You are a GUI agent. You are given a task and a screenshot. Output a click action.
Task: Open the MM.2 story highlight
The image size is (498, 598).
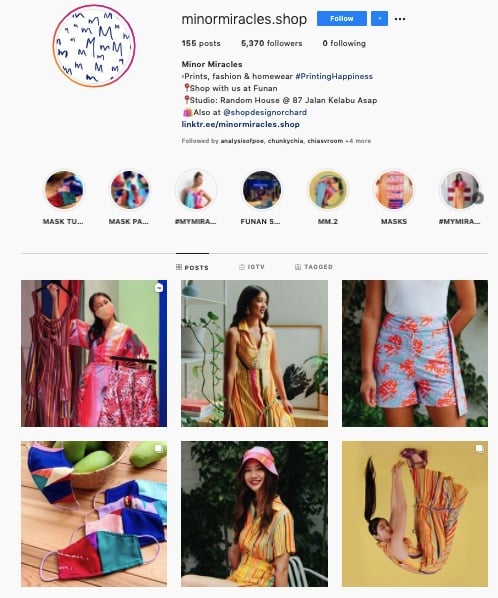328,190
